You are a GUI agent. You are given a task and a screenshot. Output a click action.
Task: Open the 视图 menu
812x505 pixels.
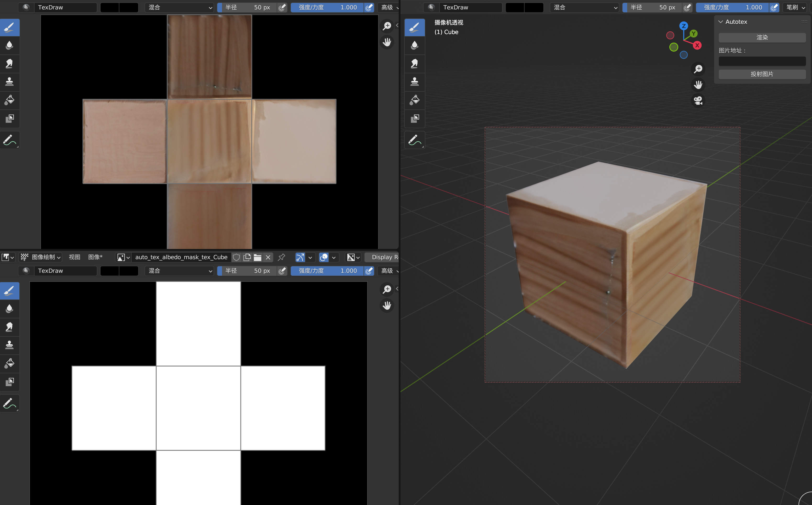74,257
